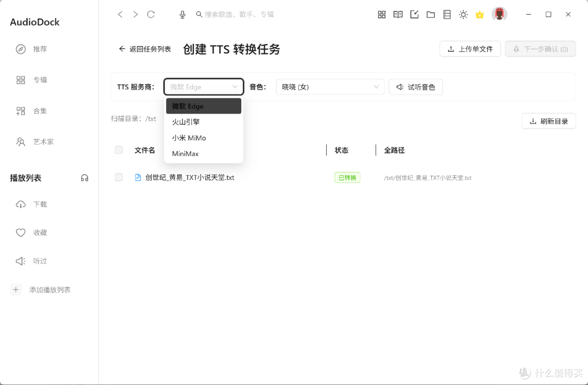
Task: Collapse the TTS 服务商 dropdown box
Action: point(204,87)
